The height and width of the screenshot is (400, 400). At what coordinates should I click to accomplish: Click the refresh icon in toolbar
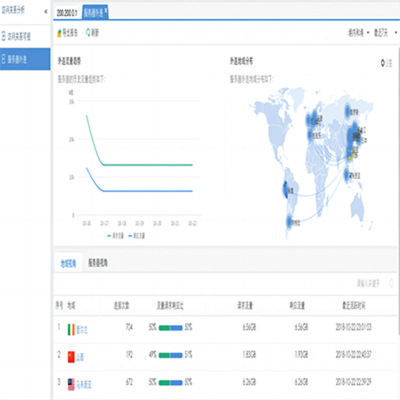click(88, 32)
